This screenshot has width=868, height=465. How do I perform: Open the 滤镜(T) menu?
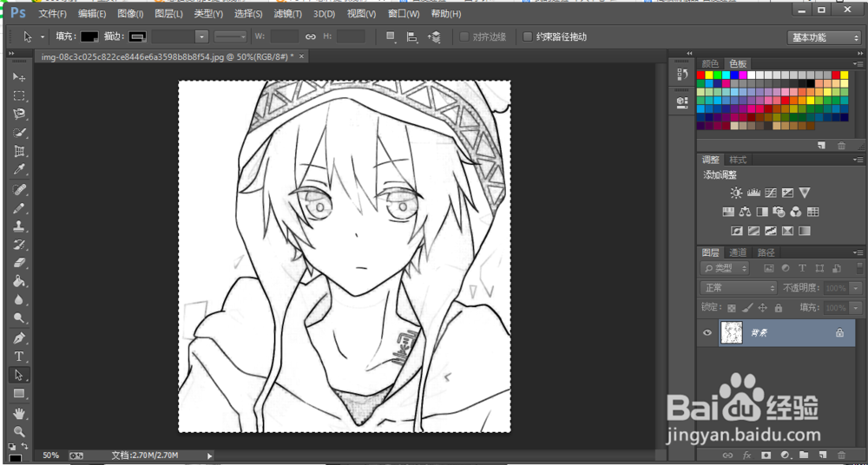pos(288,14)
